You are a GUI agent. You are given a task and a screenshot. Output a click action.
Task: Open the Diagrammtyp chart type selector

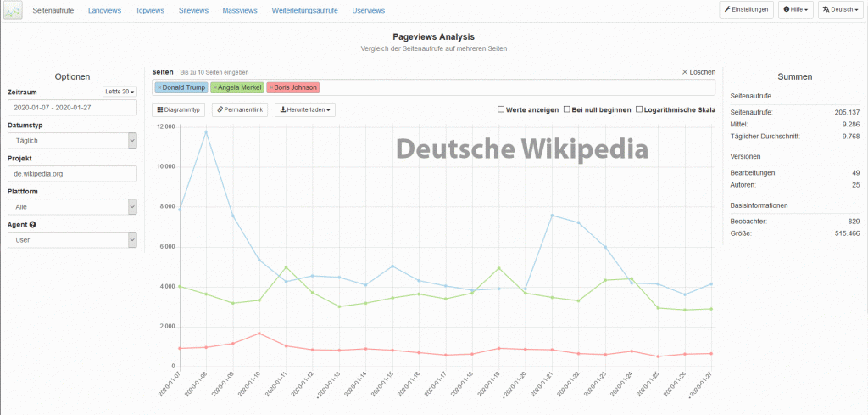[178, 109]
